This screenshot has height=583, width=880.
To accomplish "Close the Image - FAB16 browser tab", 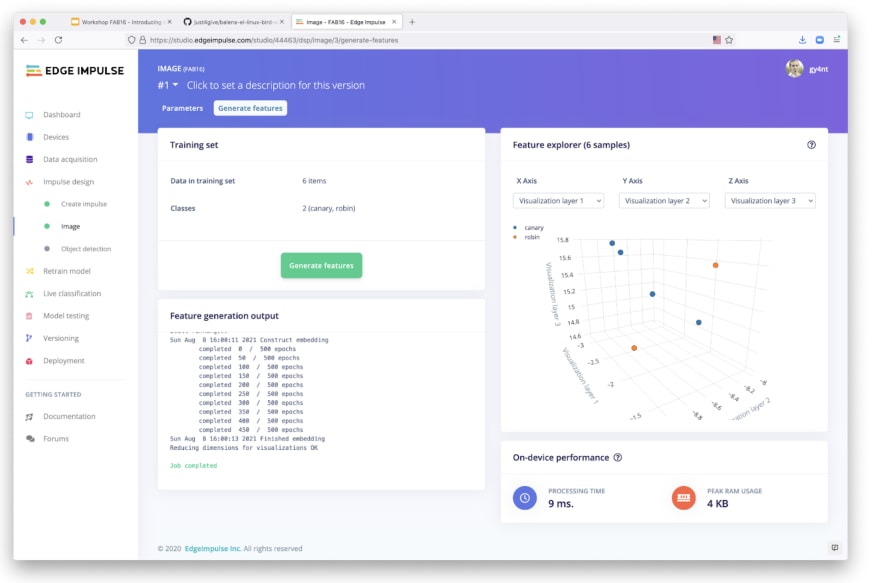I will point(394,22).
